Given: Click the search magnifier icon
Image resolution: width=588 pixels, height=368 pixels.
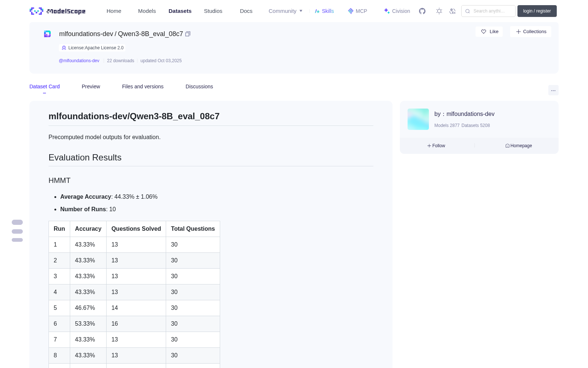Looking at the screenshot, I should (467, 11).
